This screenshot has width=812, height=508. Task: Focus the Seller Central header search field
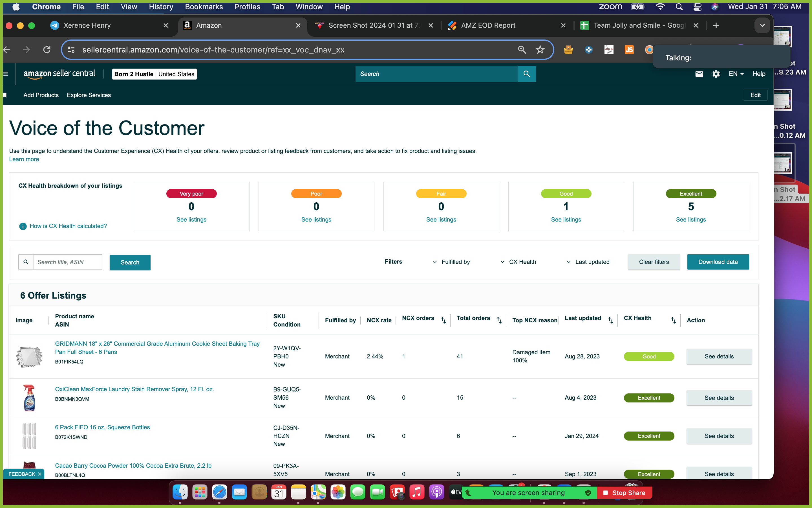tap(436, 74)
